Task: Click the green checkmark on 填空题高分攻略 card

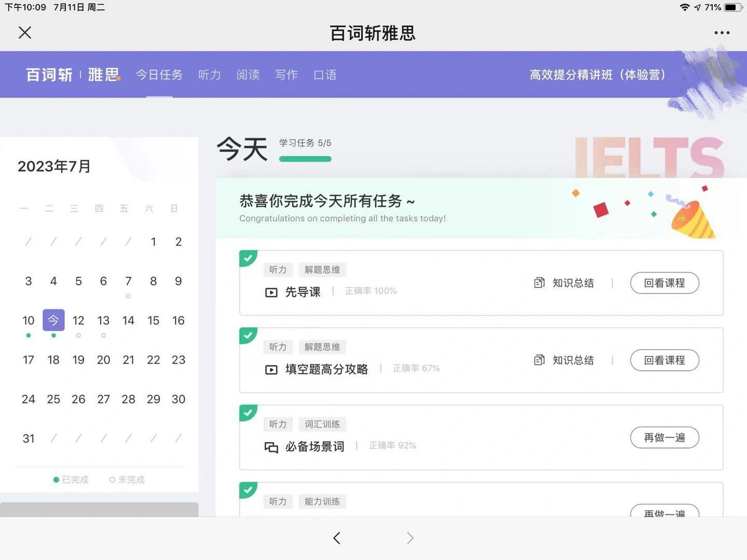Action: [x=248, y=335]
